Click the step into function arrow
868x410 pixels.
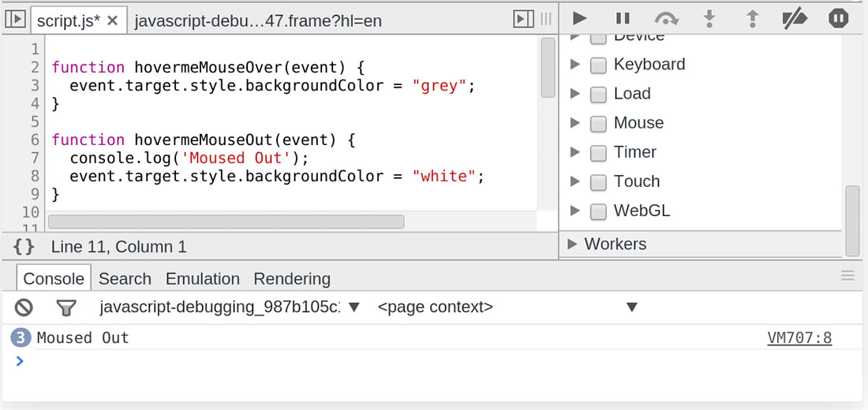coord(709,18)
